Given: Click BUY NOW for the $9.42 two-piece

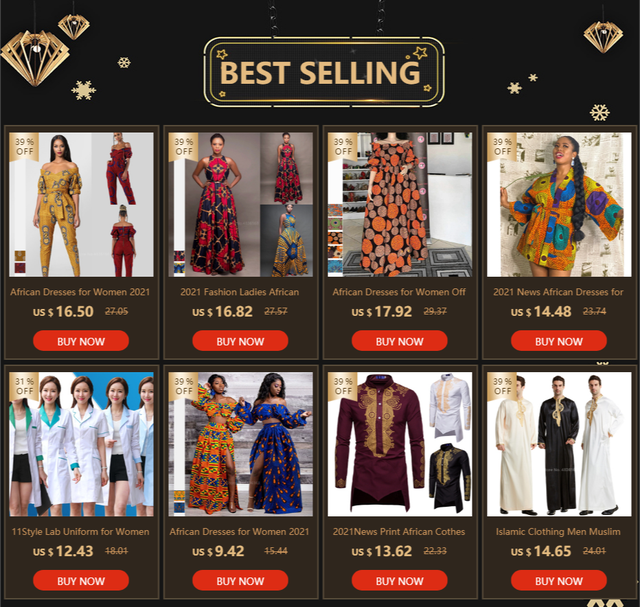Looking at the screenshot, I should (x=240, y=580).
